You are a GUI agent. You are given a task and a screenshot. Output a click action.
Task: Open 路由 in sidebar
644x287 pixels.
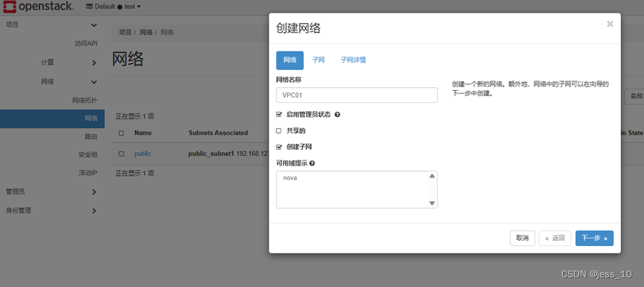[x=91, y=136]
